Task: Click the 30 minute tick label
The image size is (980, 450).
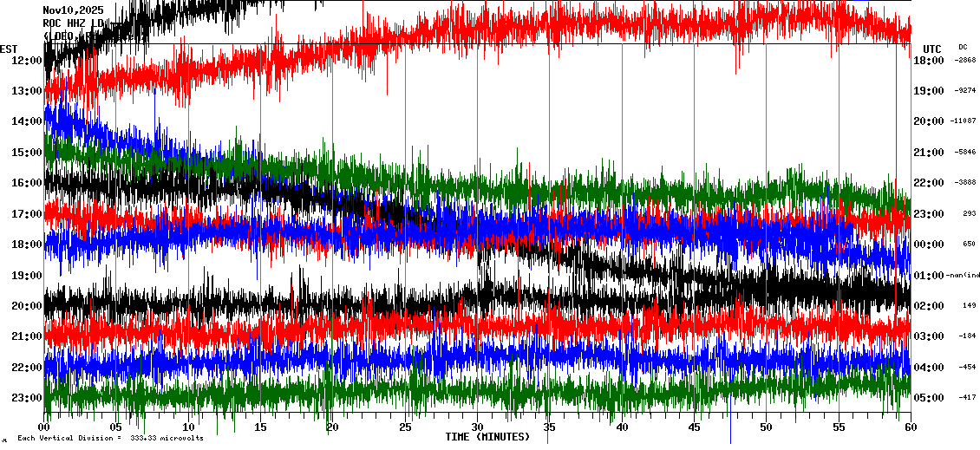Action: (x=477, y=427)
